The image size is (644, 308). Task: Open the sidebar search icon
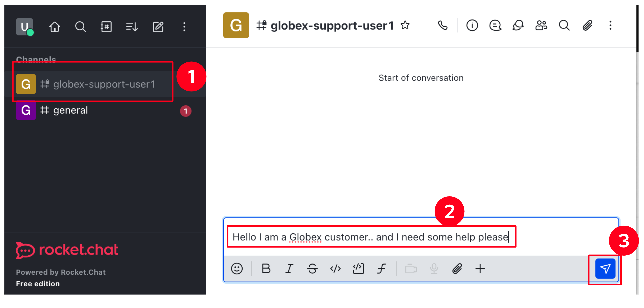tap(80, 27)
